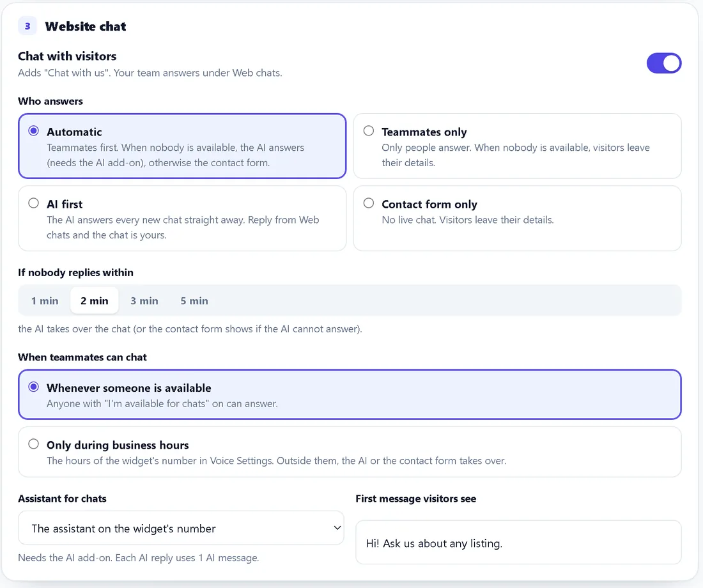
Task: Click the Who answers label
Action: pos(50,101)
